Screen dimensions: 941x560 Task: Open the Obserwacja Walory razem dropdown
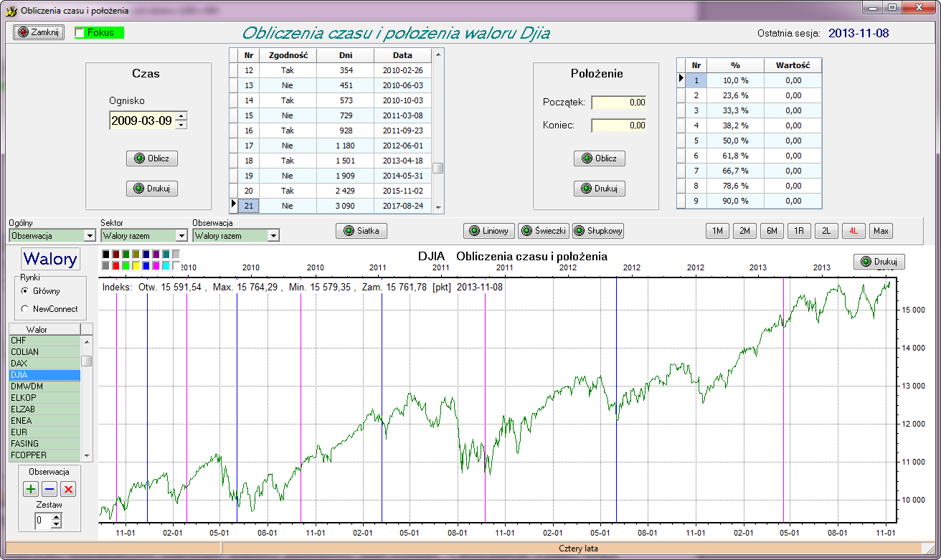pyautogui.click(x=273, y=235)
